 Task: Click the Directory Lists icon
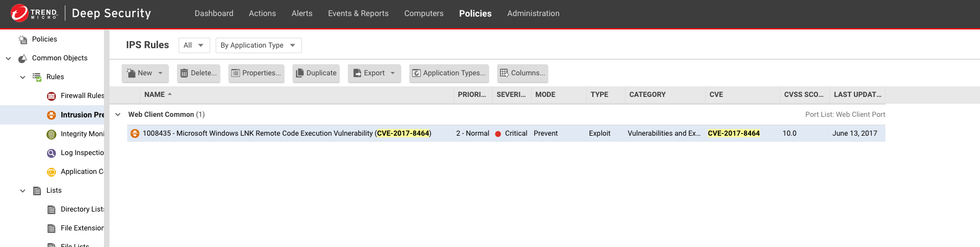51,209
